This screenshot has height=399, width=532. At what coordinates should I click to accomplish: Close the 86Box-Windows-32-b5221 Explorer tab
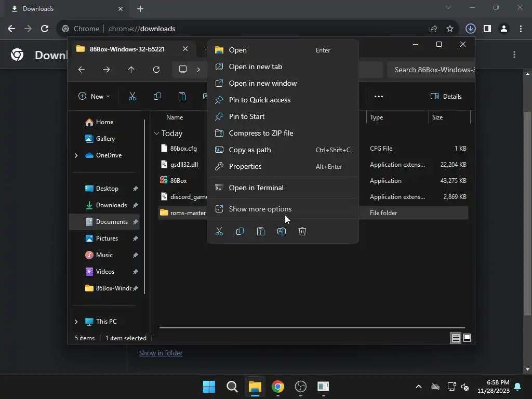(185, 49)
